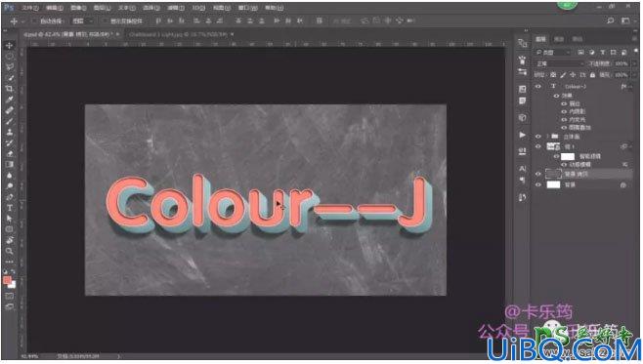
Task: Filter layers by type layer T icon
Action: (602, 53)
